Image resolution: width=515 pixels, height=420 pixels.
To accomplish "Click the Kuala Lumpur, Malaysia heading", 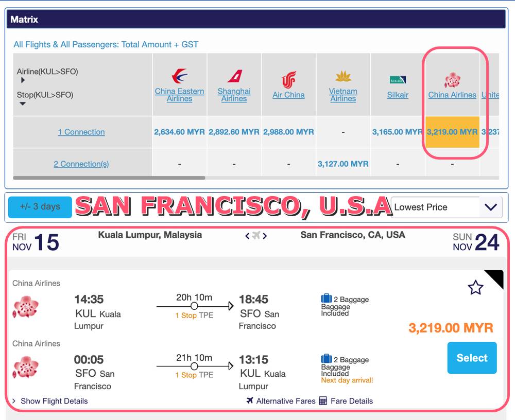I will pyautogui.click(x=150, y=235).
